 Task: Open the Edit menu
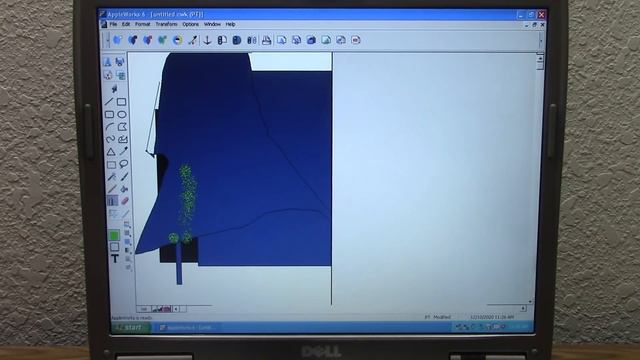click(126, 24)
